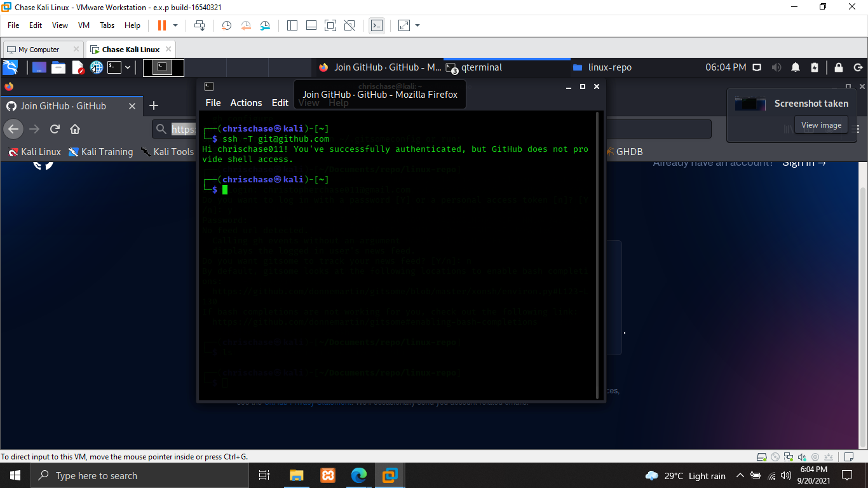Show or hide the VMware library sidebar
868x488 pixels.
click(x=292, y=25)
